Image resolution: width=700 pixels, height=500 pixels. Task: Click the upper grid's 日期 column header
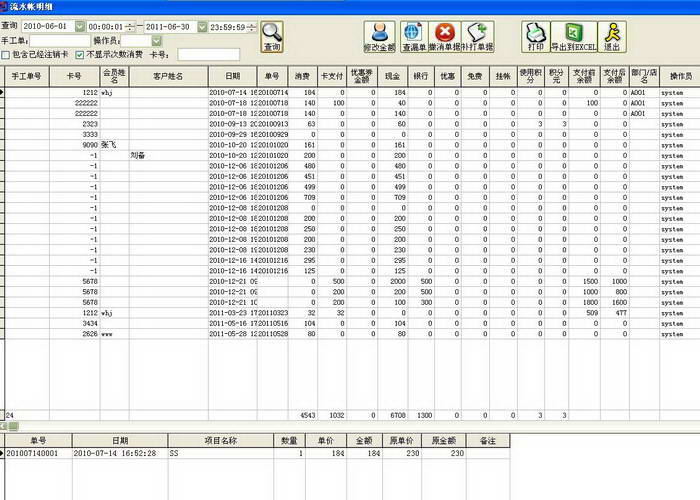point(233,76)
